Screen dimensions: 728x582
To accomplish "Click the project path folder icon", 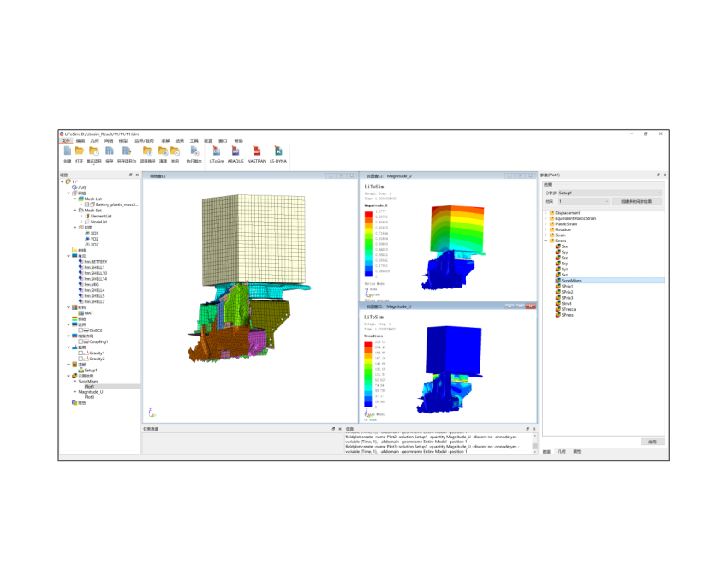I will tap(147, 151).
